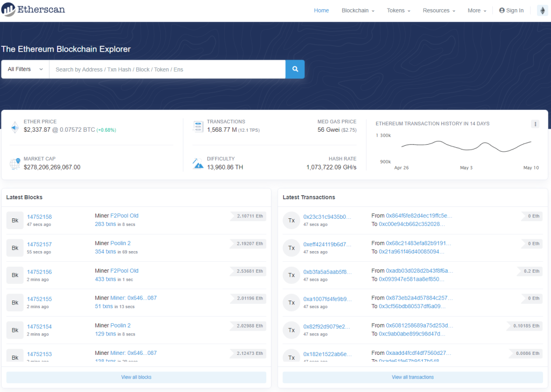Click the Tx icon for 0x23c31c9435b0

click(292, 220)
